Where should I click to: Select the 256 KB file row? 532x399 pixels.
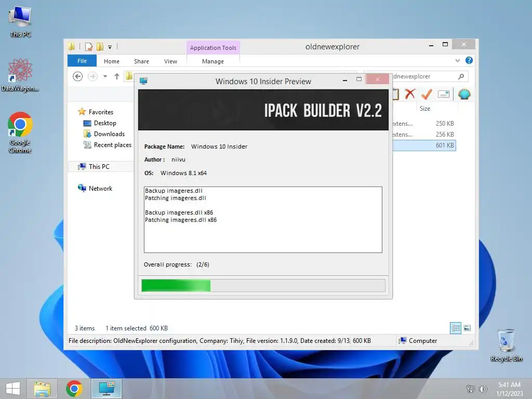tap(424, 135)
